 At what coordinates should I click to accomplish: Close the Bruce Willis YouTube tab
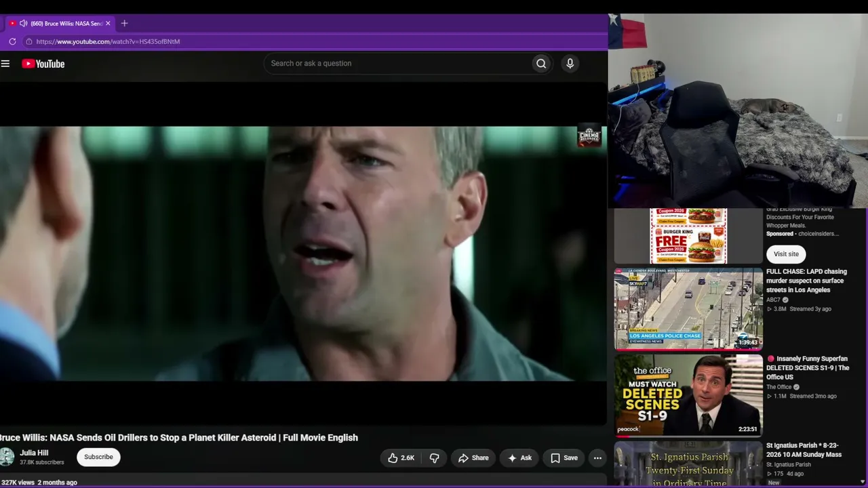click(x=108, y=23)
